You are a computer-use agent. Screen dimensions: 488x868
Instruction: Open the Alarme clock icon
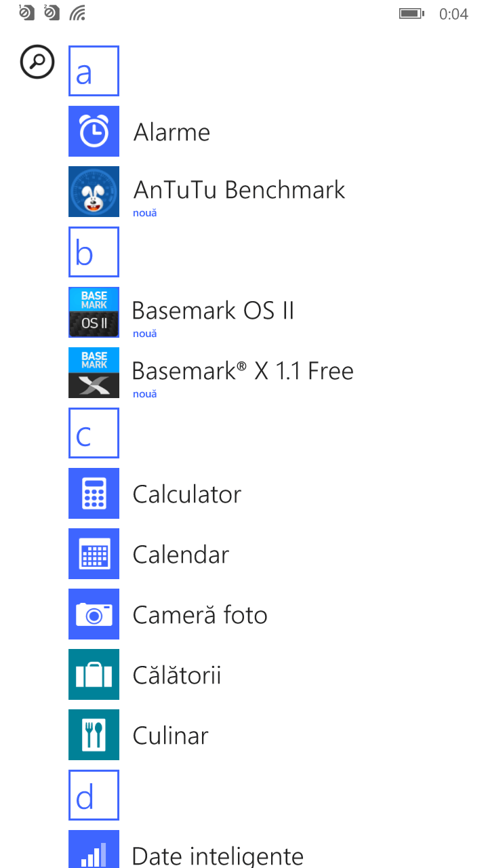[94, 132]
